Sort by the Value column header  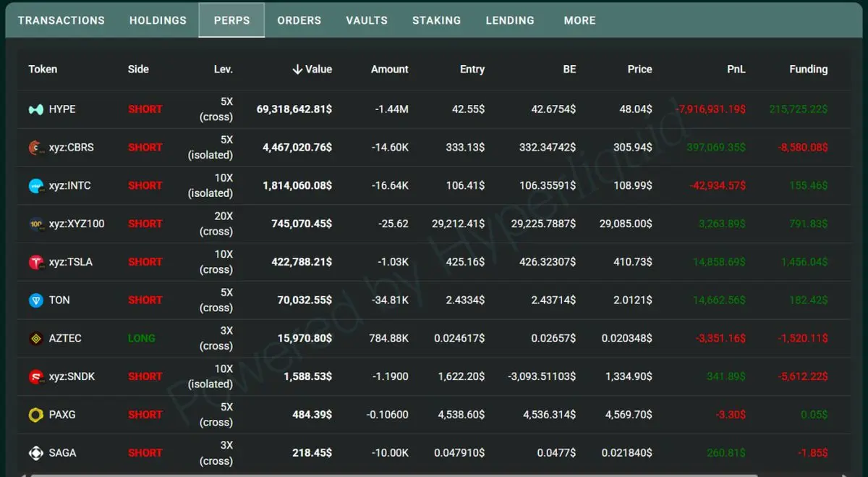click(x=312, y=69)
